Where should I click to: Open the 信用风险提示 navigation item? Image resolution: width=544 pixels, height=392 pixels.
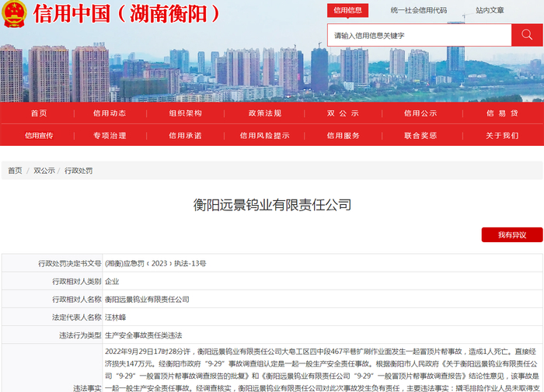coord(265,136)
